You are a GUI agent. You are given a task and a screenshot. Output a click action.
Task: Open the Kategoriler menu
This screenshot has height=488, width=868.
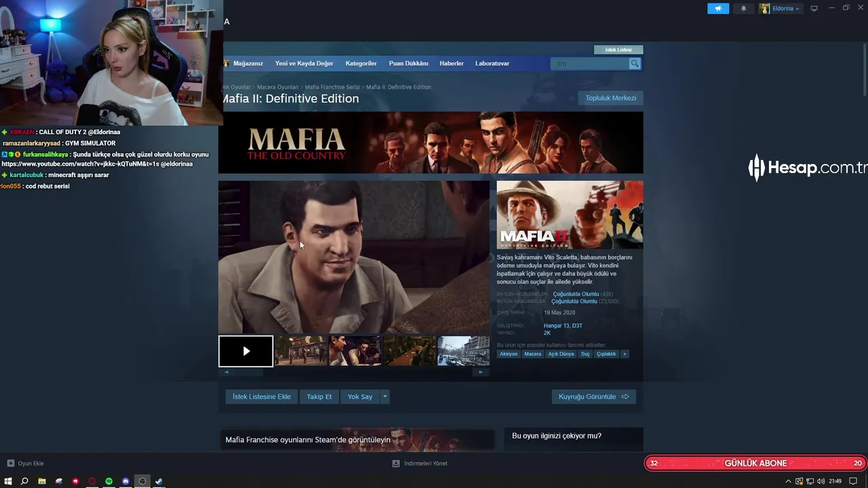[361, 63]
